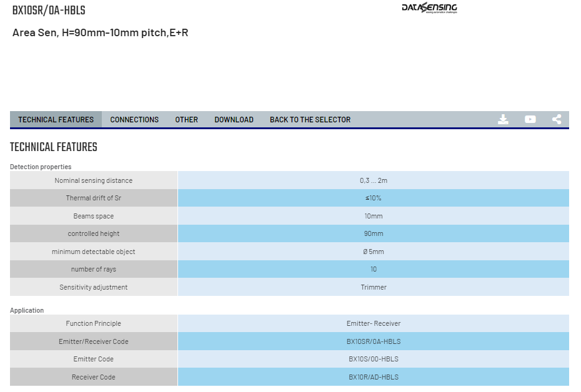Click the share icon
This screenshot has height=392, width=581.
click(x=557, y=119)
